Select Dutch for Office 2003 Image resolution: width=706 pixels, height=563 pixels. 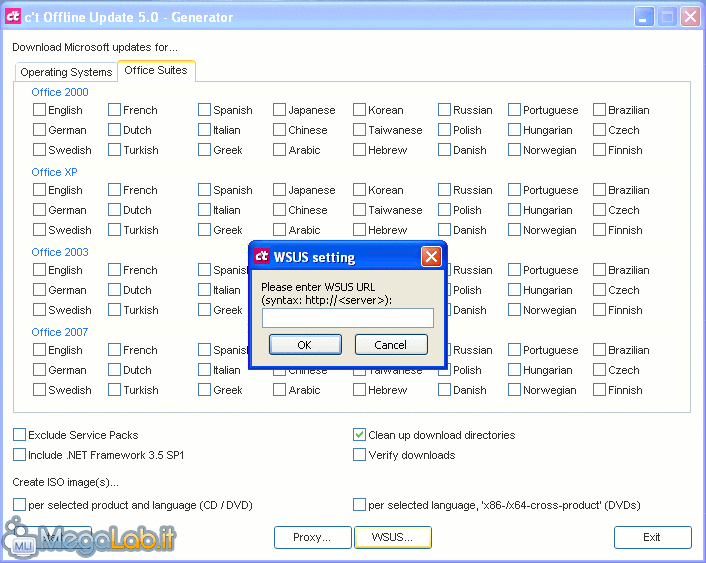(114, 290)
